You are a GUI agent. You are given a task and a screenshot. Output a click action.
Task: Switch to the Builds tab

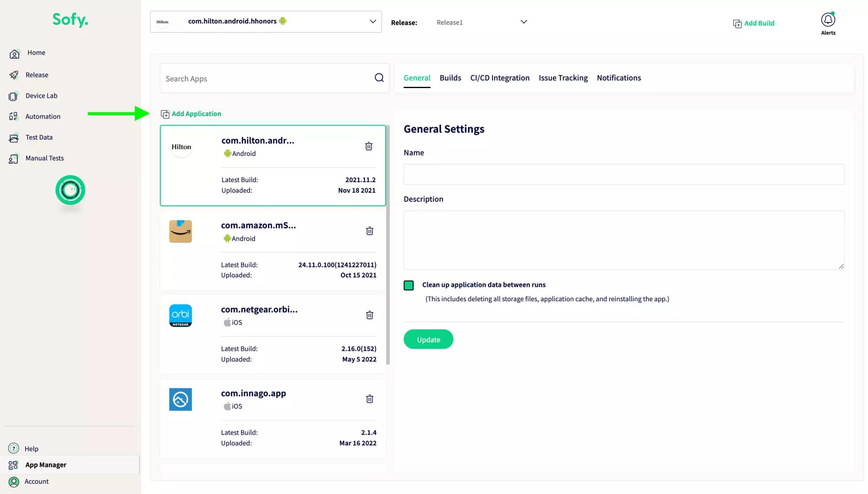[x=450, y=78]
